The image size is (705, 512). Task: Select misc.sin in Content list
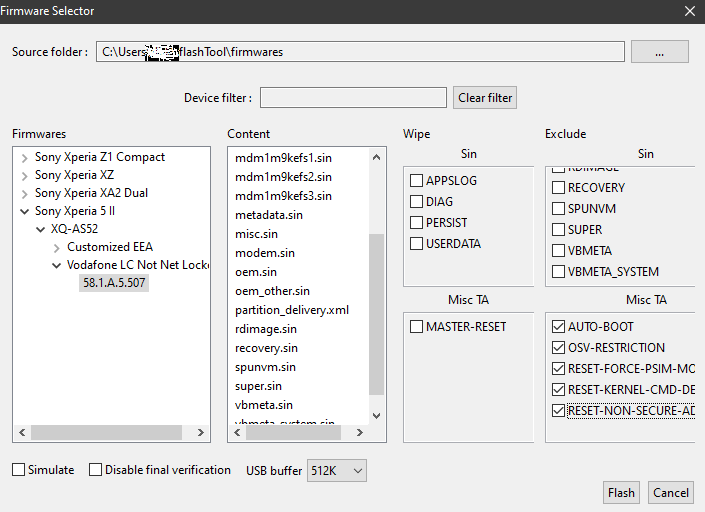point(256,234)
